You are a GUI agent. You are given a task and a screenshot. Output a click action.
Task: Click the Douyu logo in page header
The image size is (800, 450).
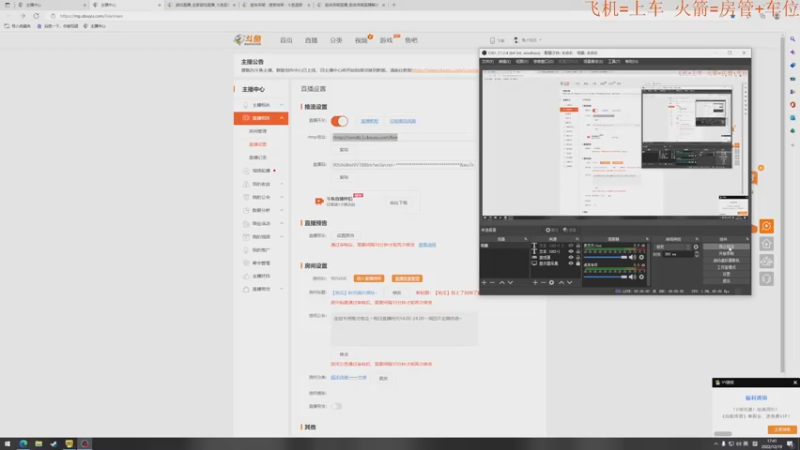pos(248,40)
